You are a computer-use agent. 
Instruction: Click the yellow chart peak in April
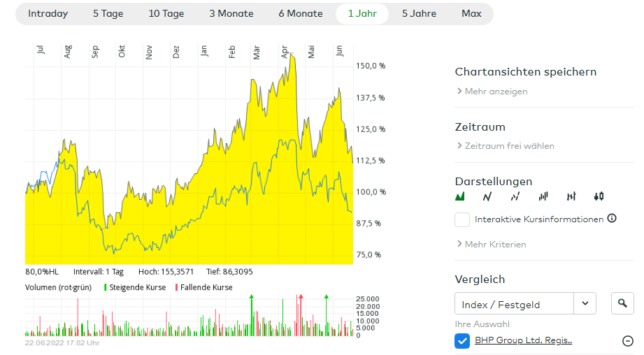[292, 57]
